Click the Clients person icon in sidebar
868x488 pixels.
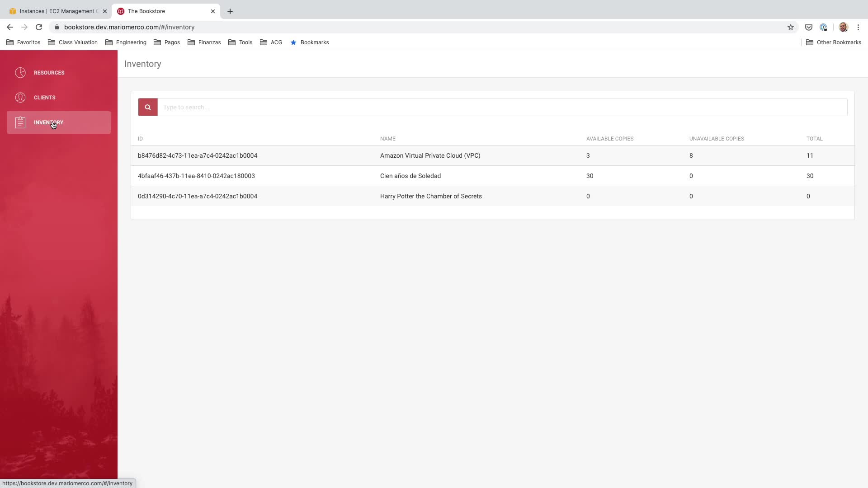[x=20, y=98]
